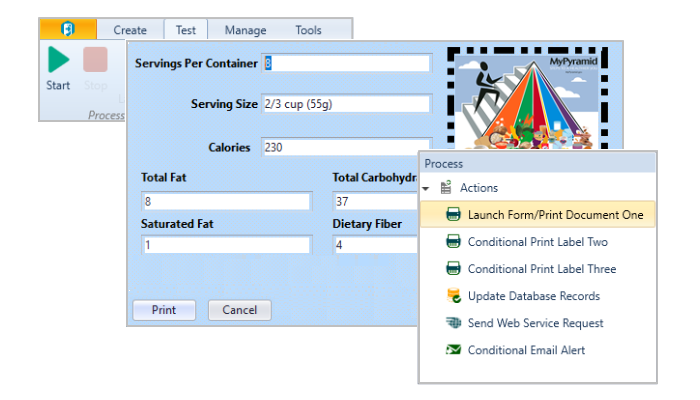Click the green Start play icon
Viewport: 700px width, 400px height.
[x=58, y=61]
